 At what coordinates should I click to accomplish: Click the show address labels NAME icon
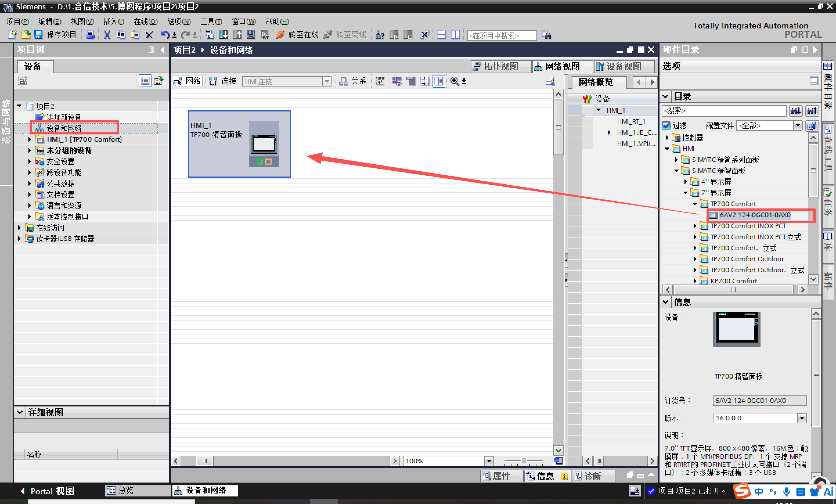380,81
